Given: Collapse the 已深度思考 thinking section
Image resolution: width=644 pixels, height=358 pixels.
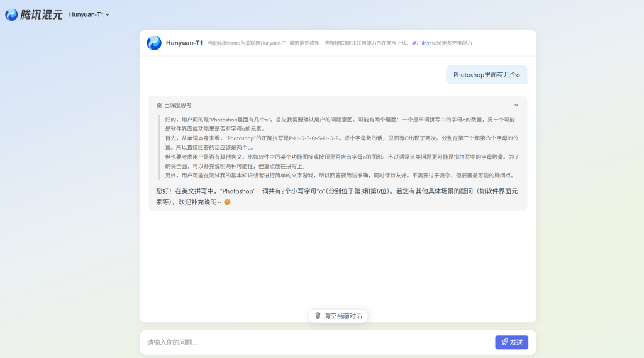Looking at the screenshot, I should click(516, 105).
